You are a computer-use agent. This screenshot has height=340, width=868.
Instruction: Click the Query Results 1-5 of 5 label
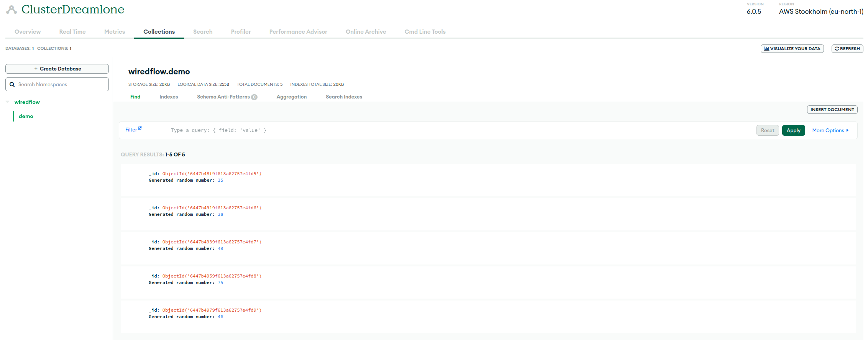click(x=153, y=154)
